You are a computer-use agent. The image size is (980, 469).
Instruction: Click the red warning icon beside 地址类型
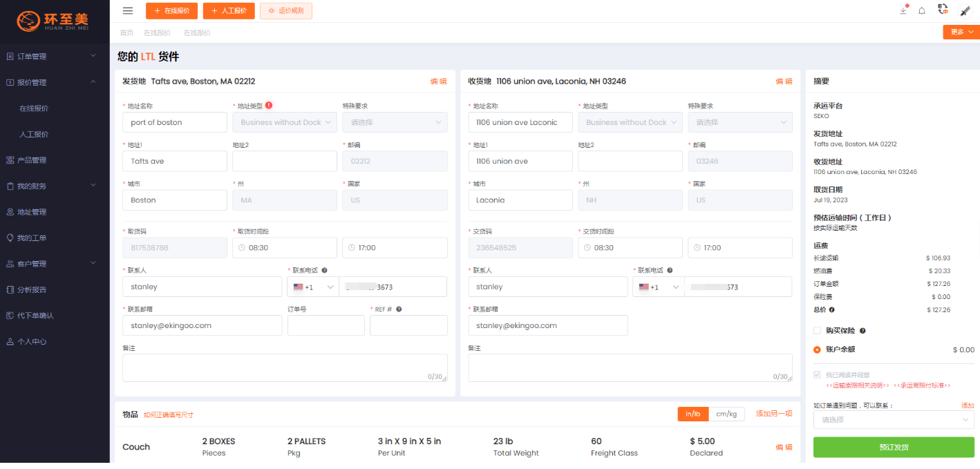click(269, 106)
